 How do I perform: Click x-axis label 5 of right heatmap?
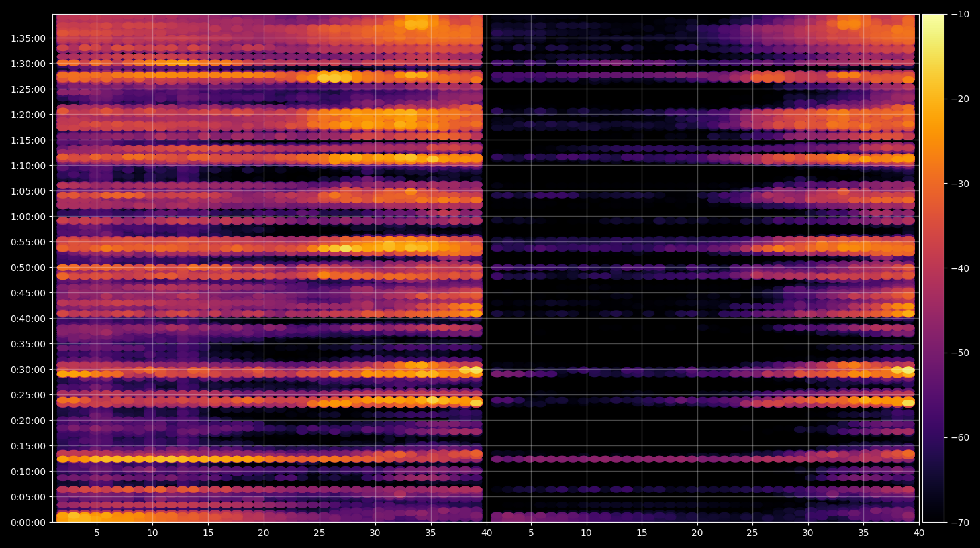click(531, 533)
